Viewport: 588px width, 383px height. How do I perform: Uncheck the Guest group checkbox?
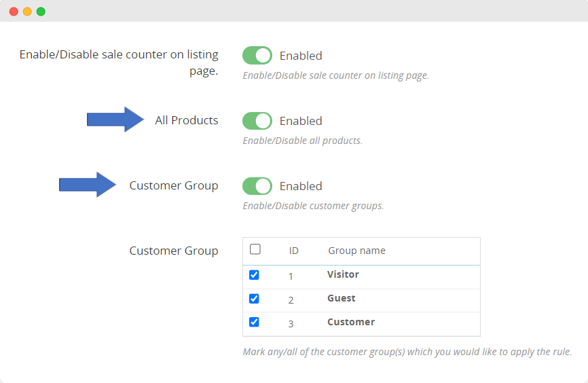[254, 298]
